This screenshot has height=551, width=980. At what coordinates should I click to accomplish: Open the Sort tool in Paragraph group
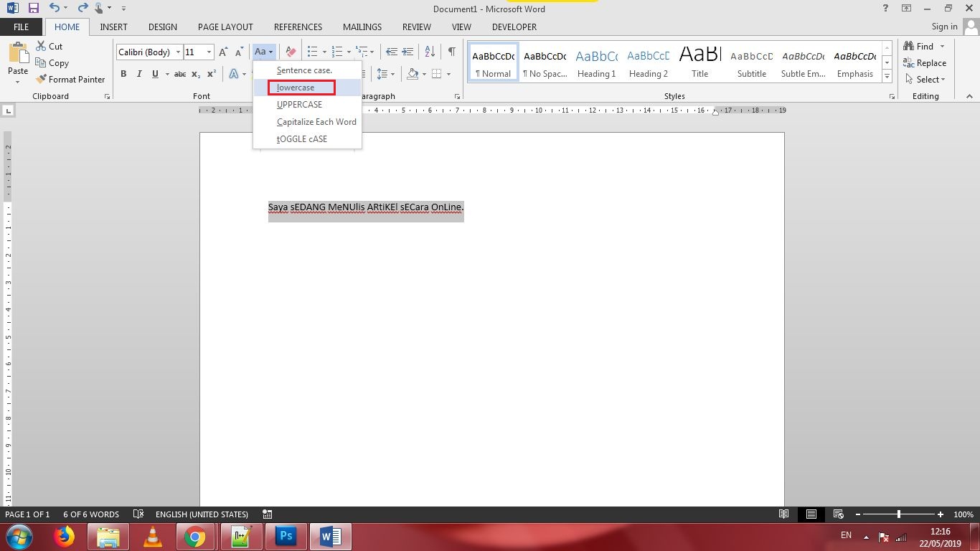pos(429,51)
